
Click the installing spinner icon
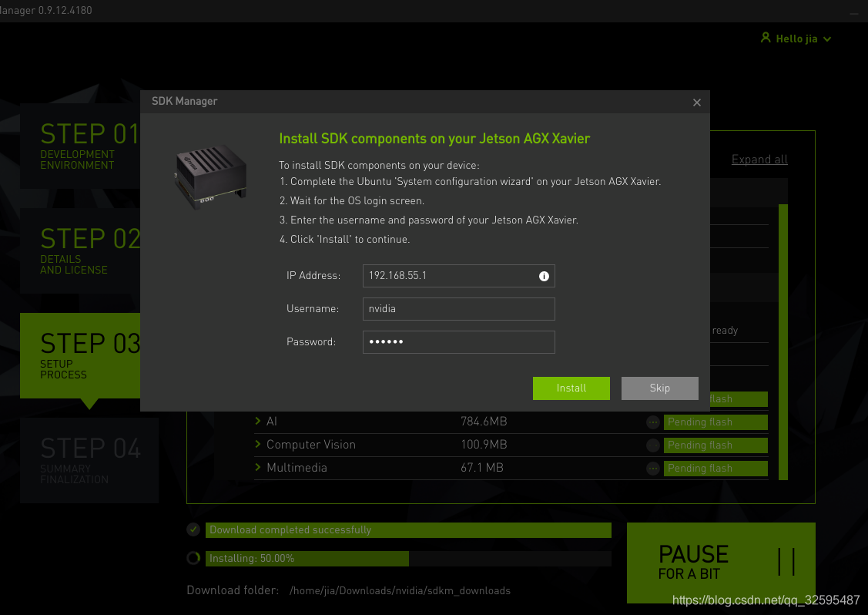click(193, 558)
